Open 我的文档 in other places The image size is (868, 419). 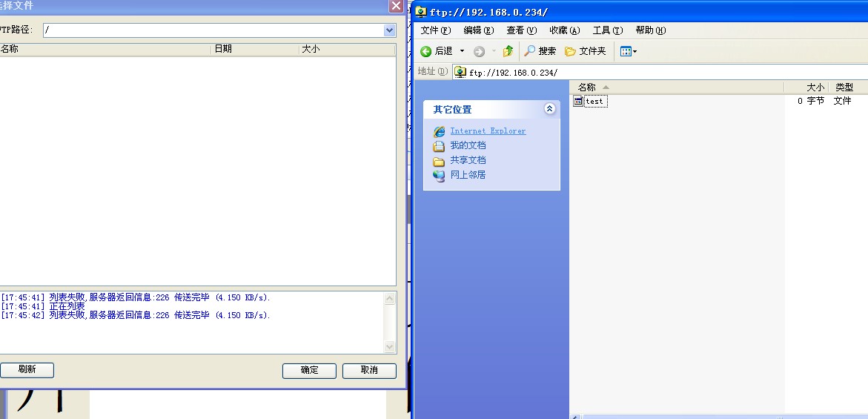468,145
